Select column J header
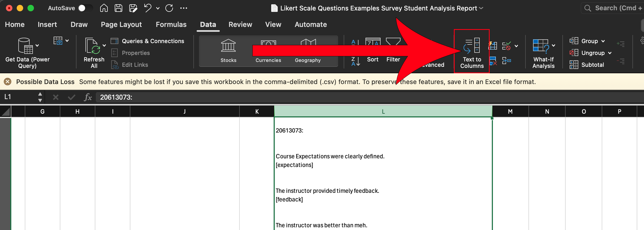Screen dimensions: 644x230 tap(185, 111)
